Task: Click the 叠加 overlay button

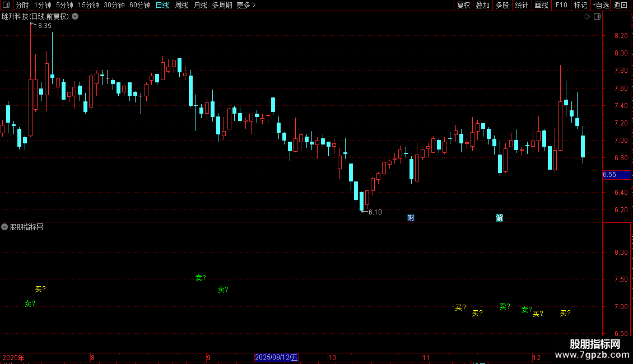Action: (482, 5)
